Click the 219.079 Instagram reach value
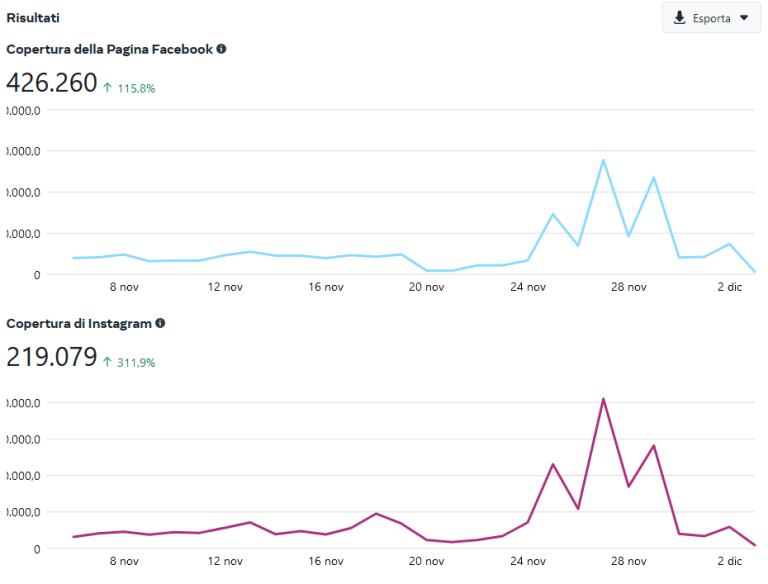This screenshot has height=584, width=768. [x=51, y=357]
